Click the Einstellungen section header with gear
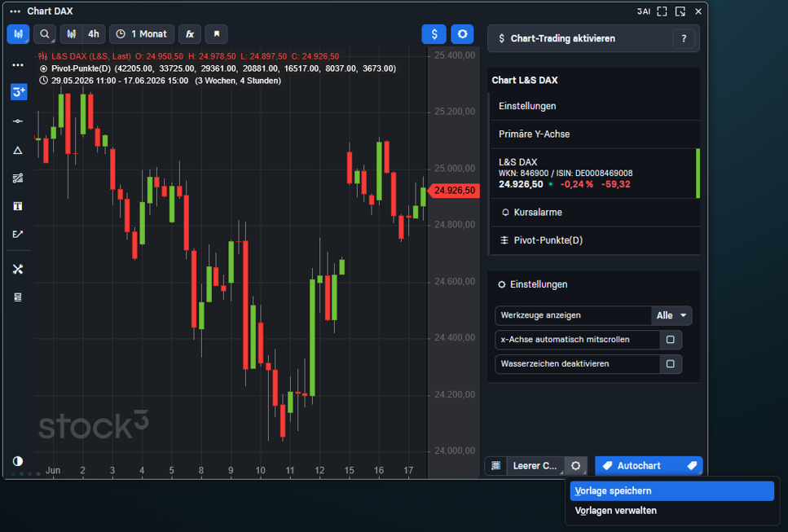This screenshot has height=532, width=788. click(533, 284)
